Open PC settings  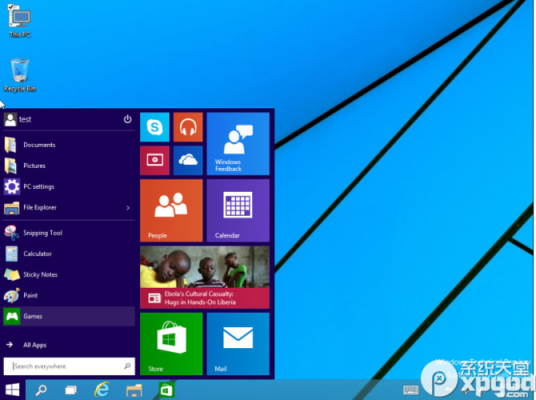pyautogui.click(x=69, y=187)
